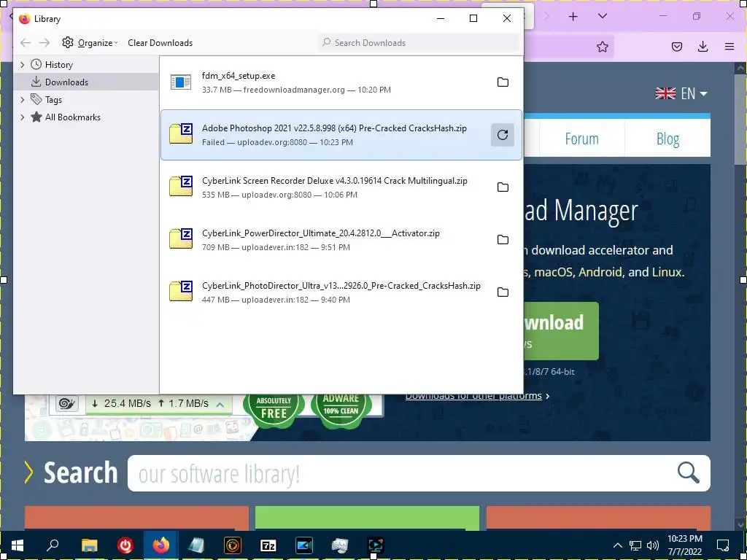Click the Save to Pocket icon

pos(677,47)
